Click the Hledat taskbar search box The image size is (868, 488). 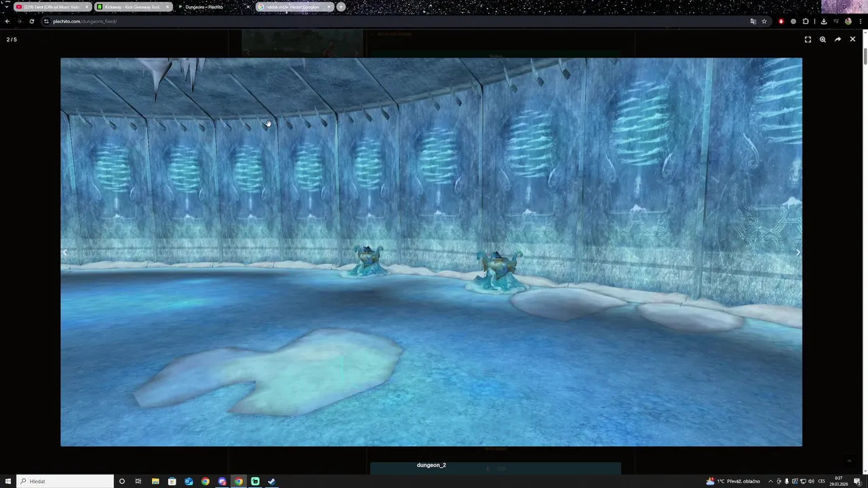[65, 481]
